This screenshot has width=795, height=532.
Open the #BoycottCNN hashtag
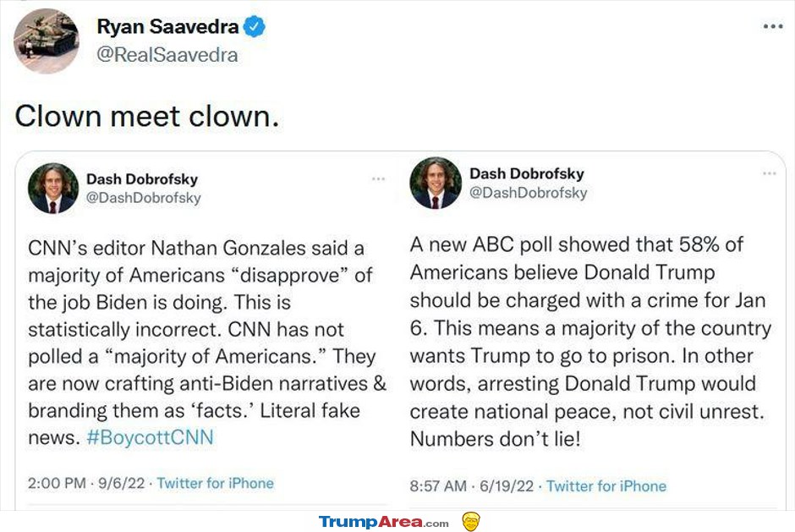point(151,437)
